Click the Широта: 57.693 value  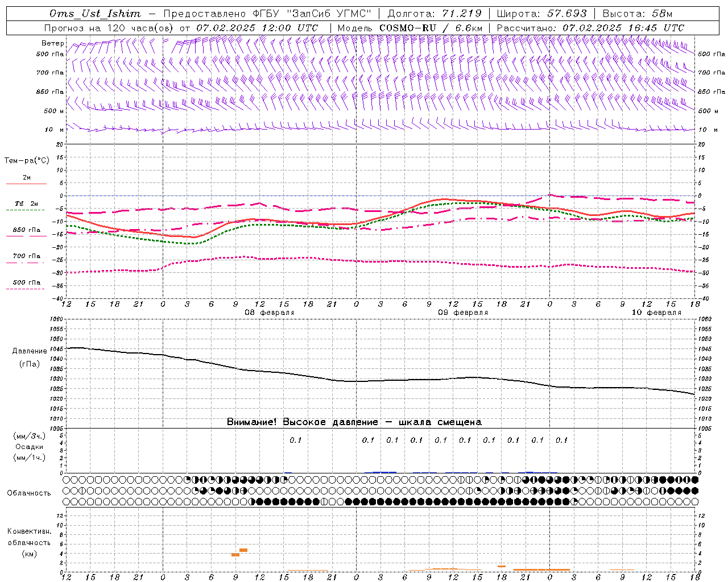click(x=541, y=14)
